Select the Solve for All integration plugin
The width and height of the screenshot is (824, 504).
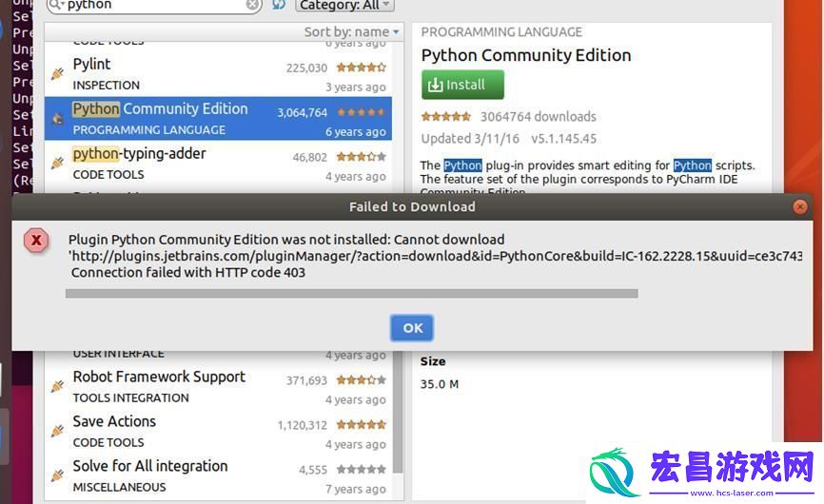coord(218,476)
